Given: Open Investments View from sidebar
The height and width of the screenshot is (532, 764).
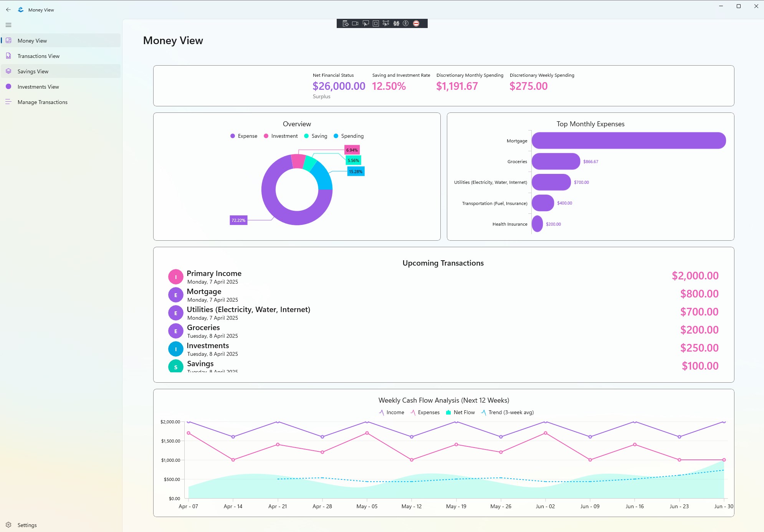Looking at the screenshot, I should click(x=38, y=87).
